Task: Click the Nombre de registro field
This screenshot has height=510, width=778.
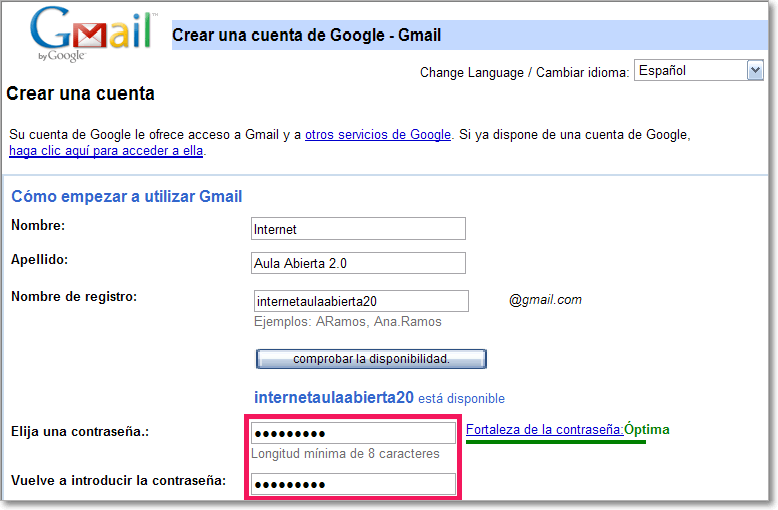Action: pyautogui.click(x=361, y=301)
